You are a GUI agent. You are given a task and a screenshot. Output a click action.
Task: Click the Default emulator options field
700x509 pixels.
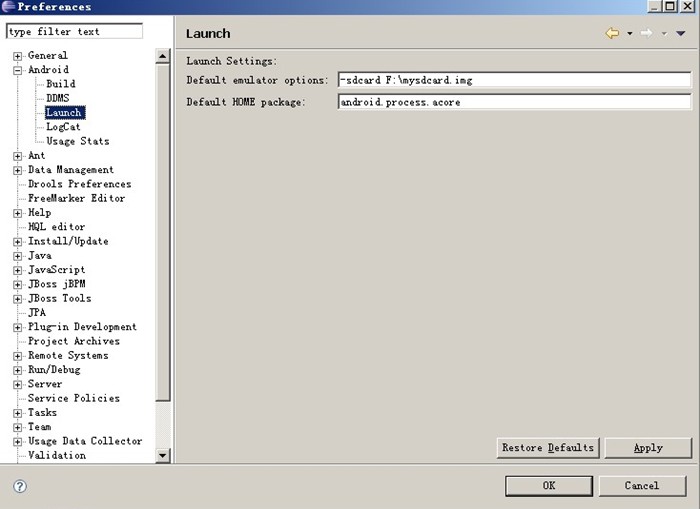coord(514,80)
